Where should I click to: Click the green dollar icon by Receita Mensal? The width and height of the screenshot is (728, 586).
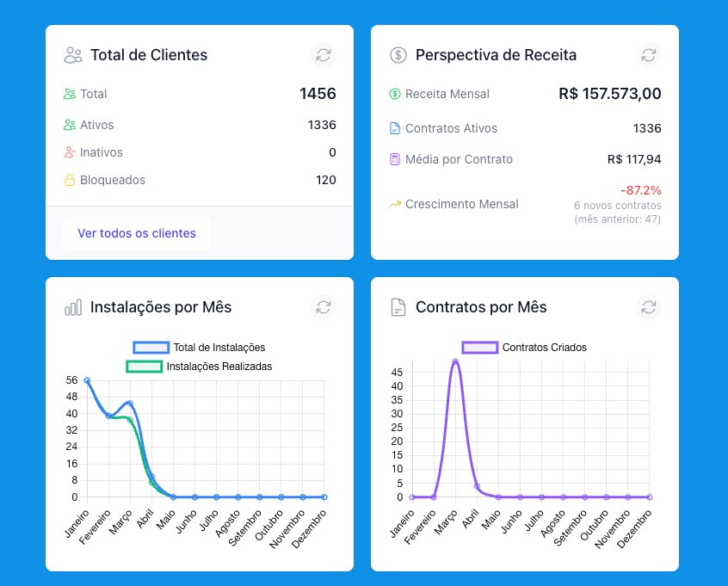pos(395,94)
